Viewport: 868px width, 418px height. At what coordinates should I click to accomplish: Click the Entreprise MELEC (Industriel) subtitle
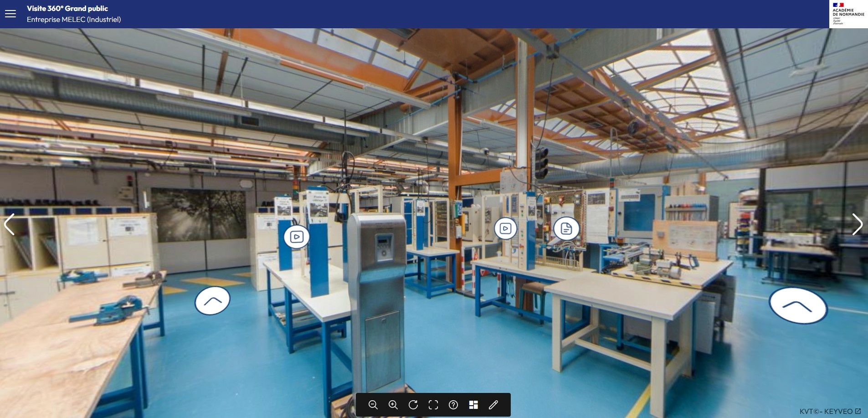tap(74, 20)
